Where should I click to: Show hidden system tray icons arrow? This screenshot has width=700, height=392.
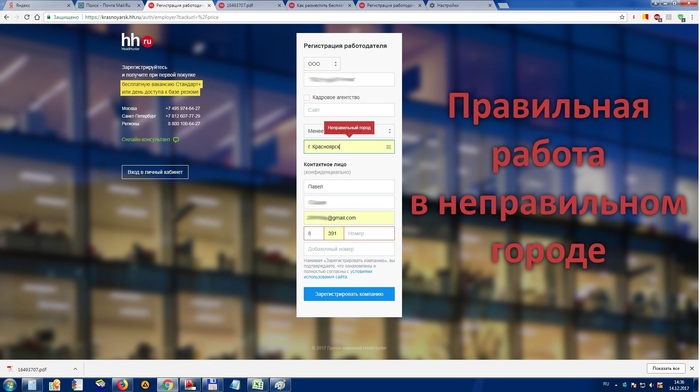click(x=616, y=385)
